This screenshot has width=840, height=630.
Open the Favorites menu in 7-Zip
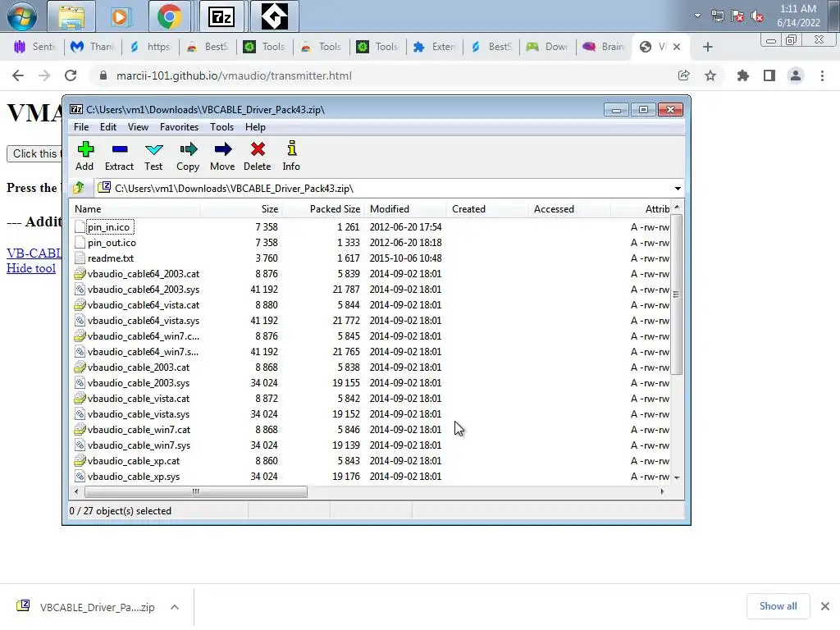(179, 127)
